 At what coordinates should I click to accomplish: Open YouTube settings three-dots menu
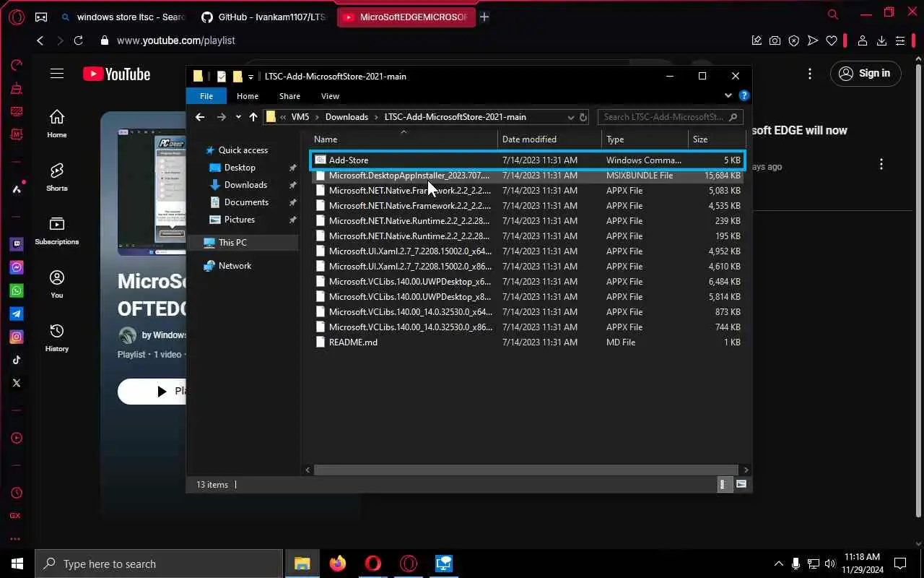[x=810, y=74]
